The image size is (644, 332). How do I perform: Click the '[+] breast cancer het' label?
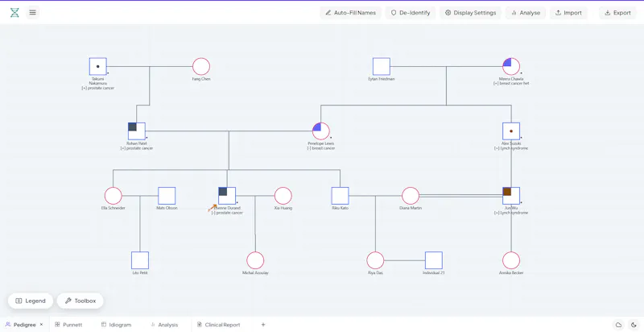coord(511,84)
